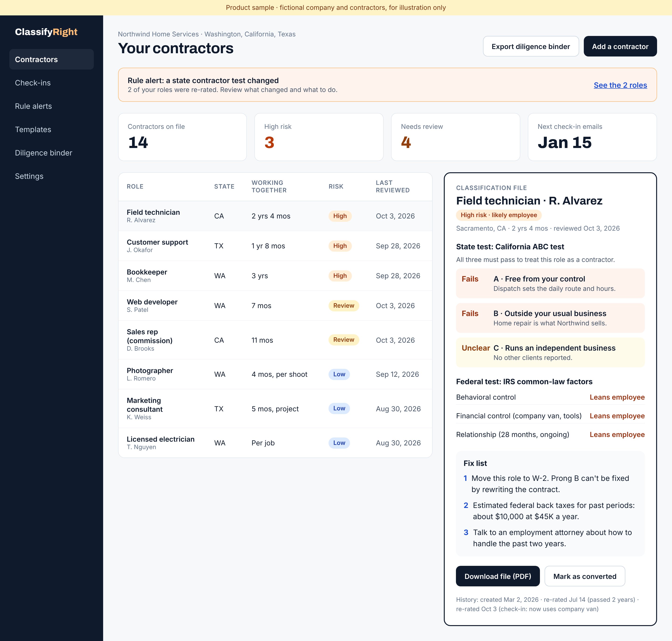Open Rule alerts in the sidebar
672x641 pixels.
[52, 106]
